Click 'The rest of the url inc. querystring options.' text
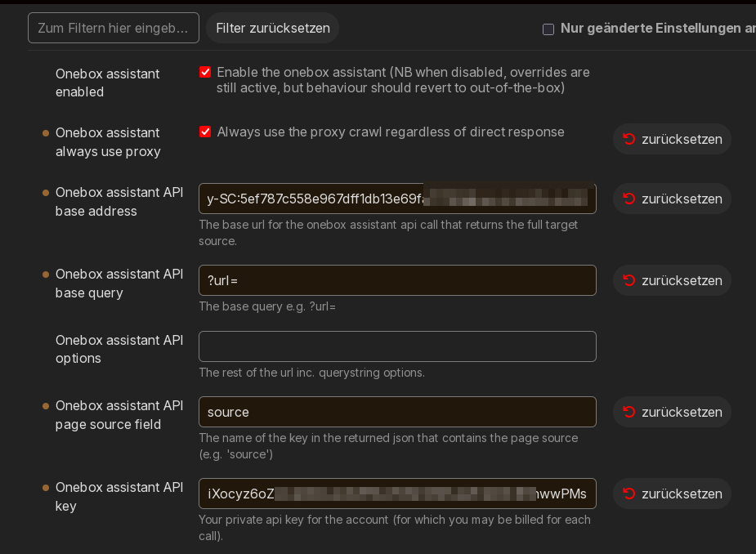 tap(311, 373)
